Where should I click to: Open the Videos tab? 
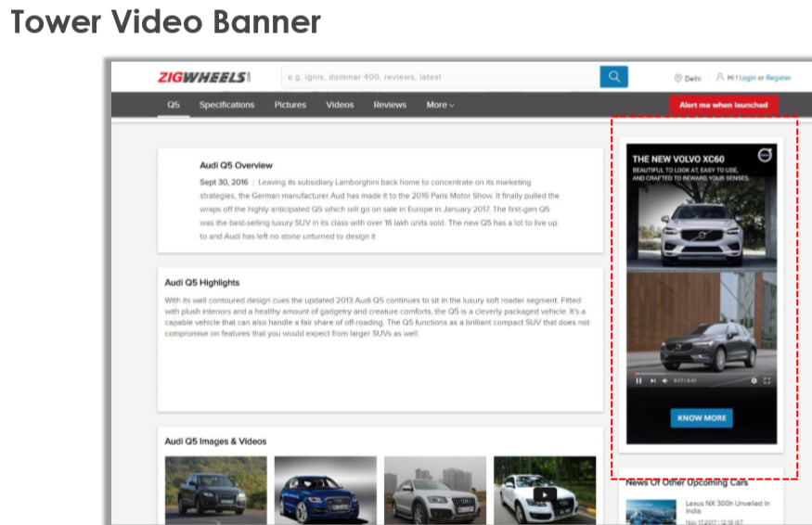(340, 105)
